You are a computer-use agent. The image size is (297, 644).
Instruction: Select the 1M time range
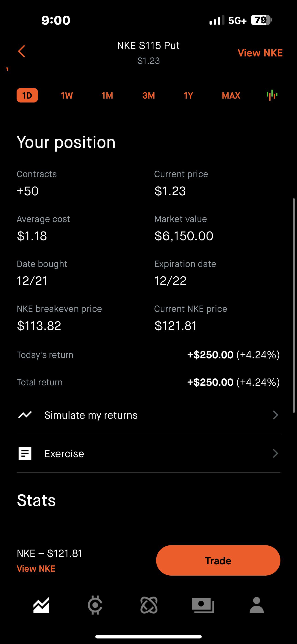pyautogui.click(x=107, y=96)
